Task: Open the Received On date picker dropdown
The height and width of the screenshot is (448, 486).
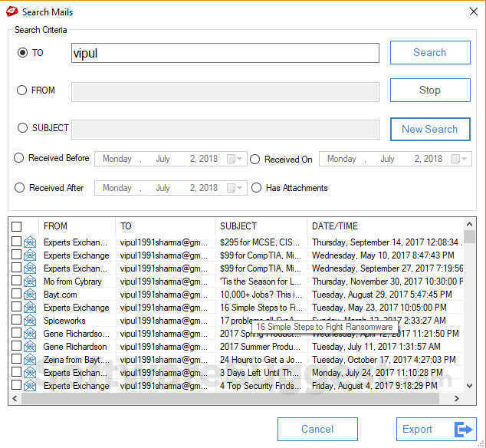Action: (x=459, y=159)
